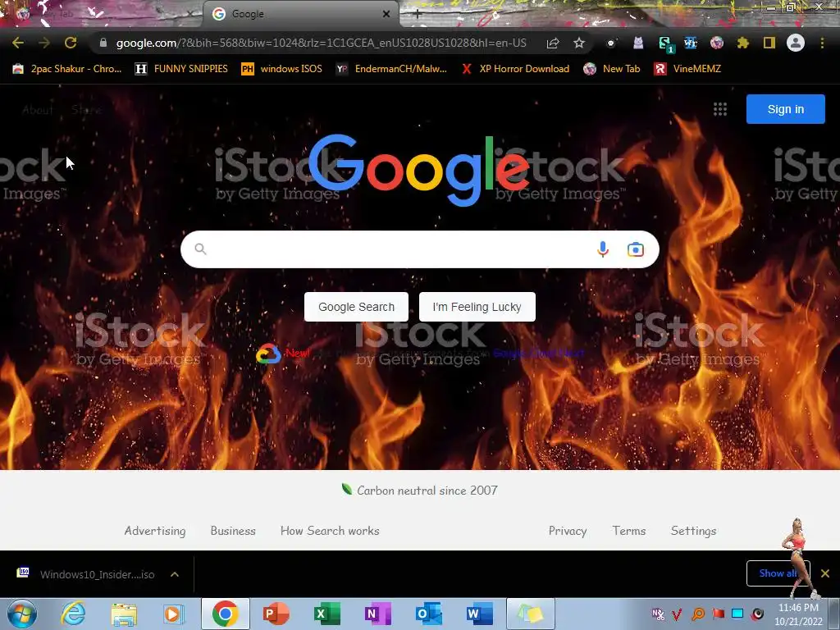Click the Google logo
Viewport: 840px width, 630px height.
(419, 171)
